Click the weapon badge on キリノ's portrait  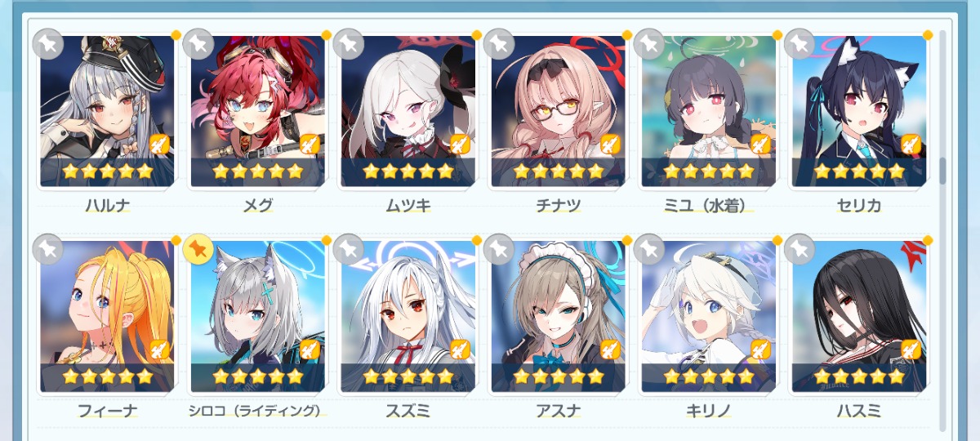(760, 350)
